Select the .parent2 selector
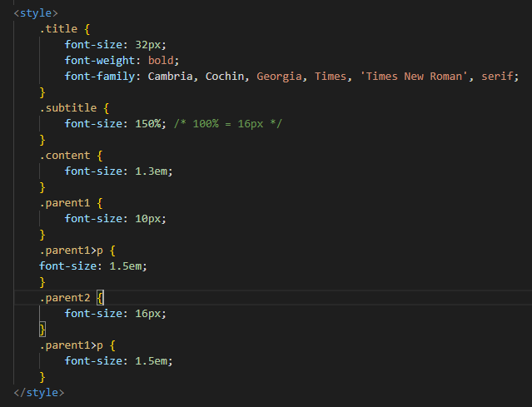 click(x=65, y=298)
